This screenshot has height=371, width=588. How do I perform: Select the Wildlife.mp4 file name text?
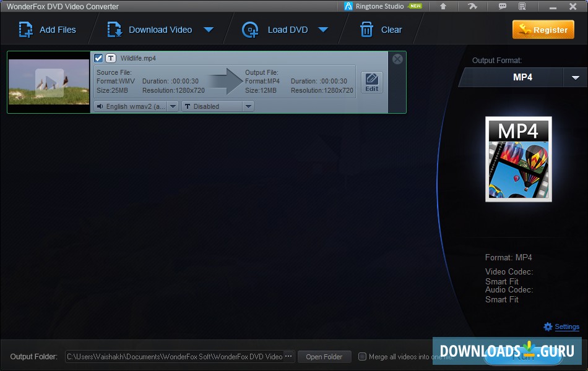pos(138,58)
